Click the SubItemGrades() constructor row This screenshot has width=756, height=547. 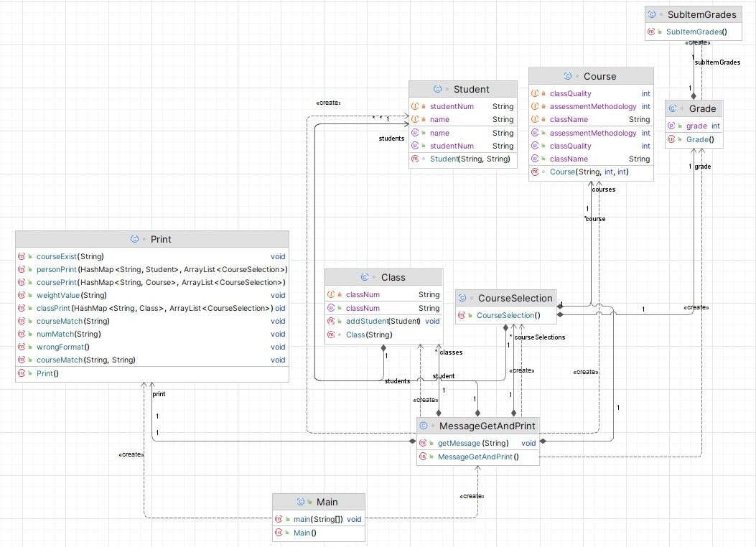coord(696,32)
